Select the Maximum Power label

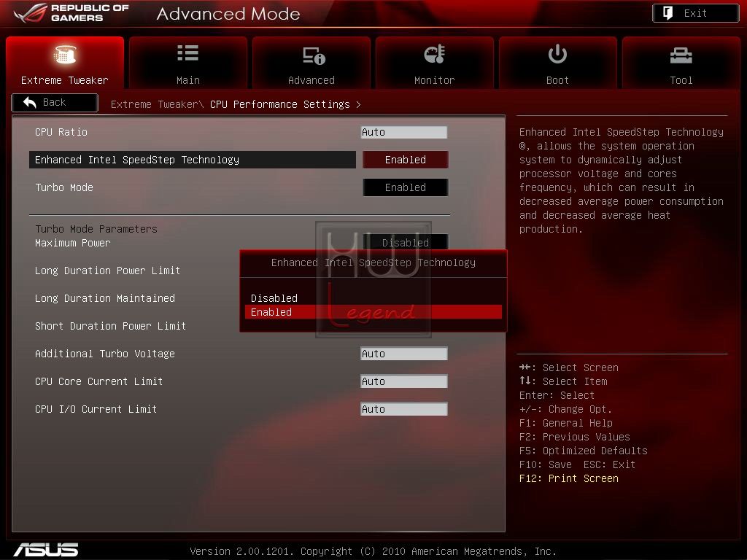pos(72,243)
